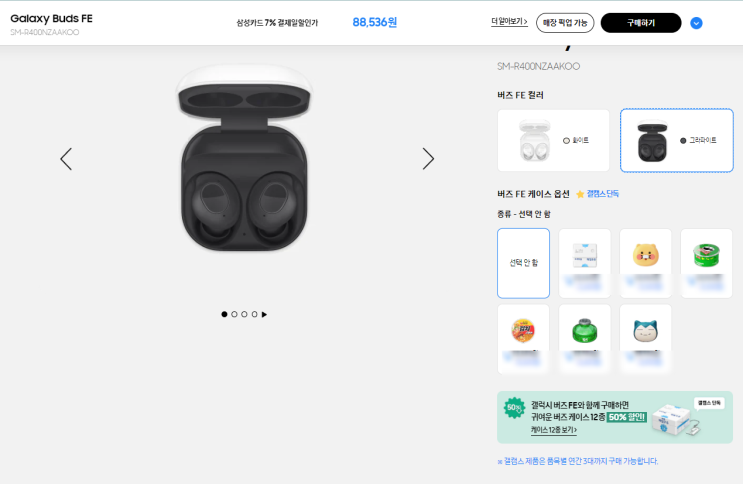Click the green 50% badge in banner
The width and height of the screenshot is (743, 484).
click(x=514, y=408)
